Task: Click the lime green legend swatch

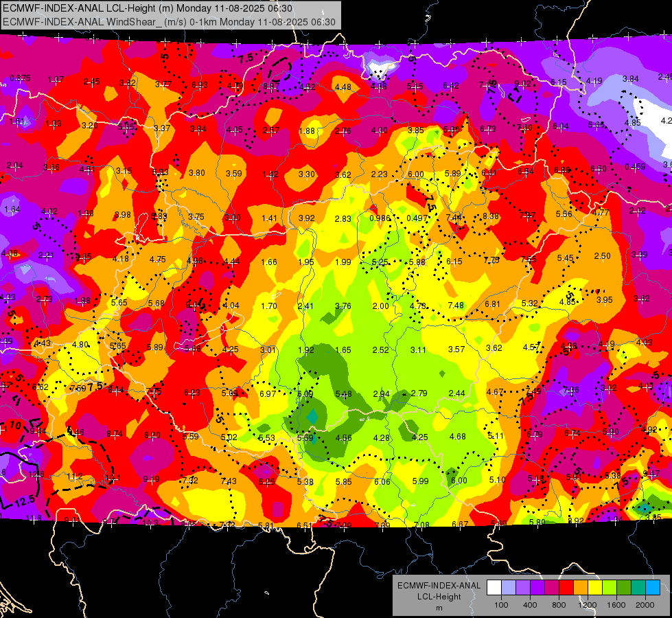Action: point(609,588)
